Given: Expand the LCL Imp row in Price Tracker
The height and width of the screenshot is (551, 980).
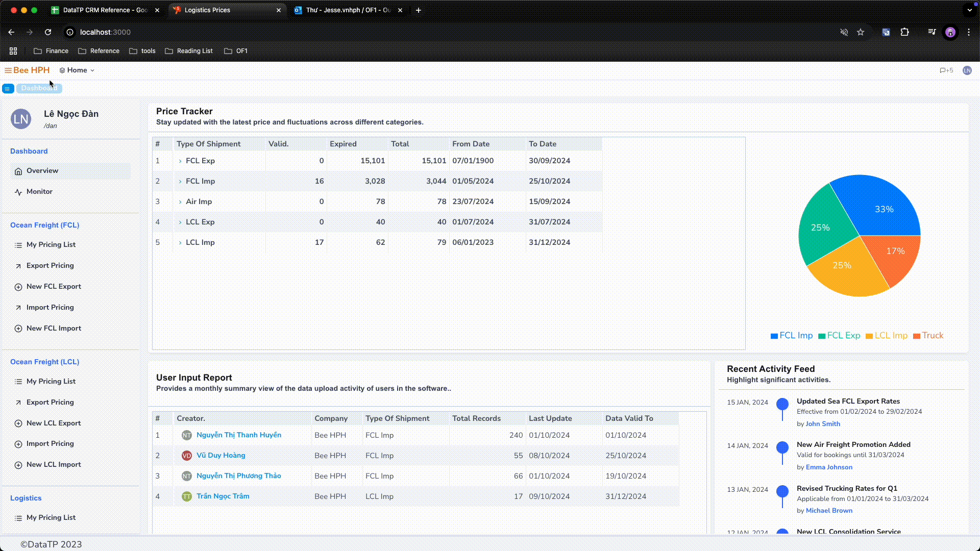Looking at the screenshot, I should tap(180, 243).
